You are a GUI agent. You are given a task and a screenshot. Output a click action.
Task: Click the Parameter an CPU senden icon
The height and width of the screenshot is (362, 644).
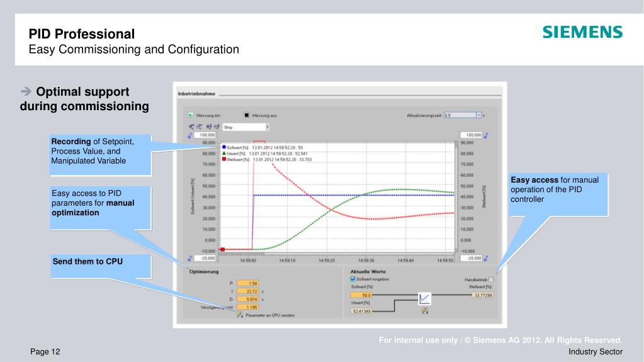tap(240, 315)
